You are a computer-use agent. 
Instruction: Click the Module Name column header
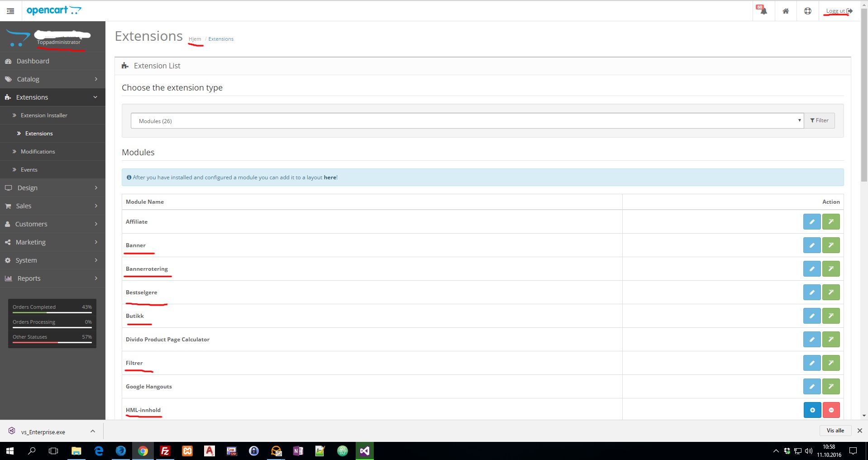tap(145, 202)
